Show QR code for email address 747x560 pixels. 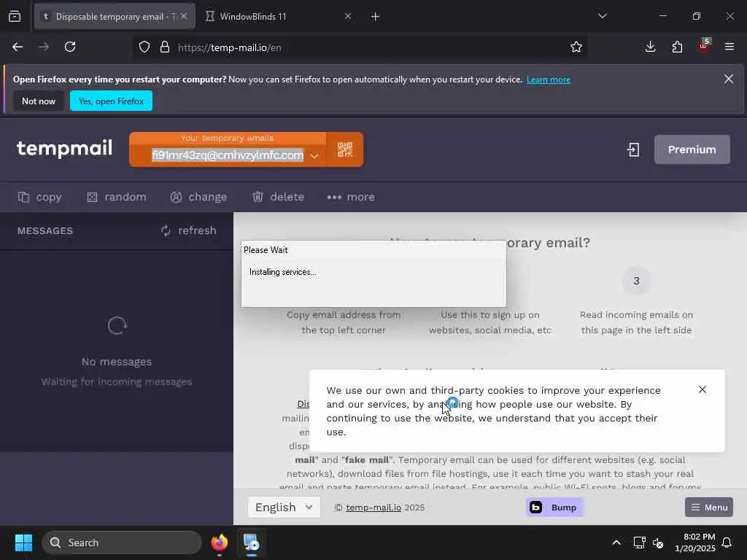[x=345, y=149]
